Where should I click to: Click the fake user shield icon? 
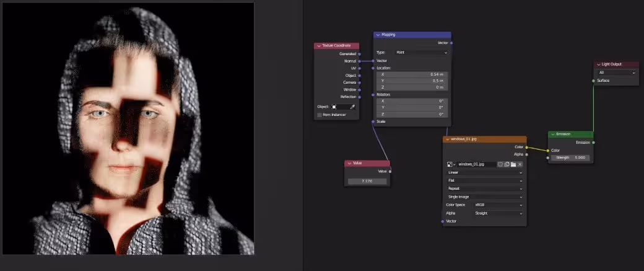click(500, 164)
